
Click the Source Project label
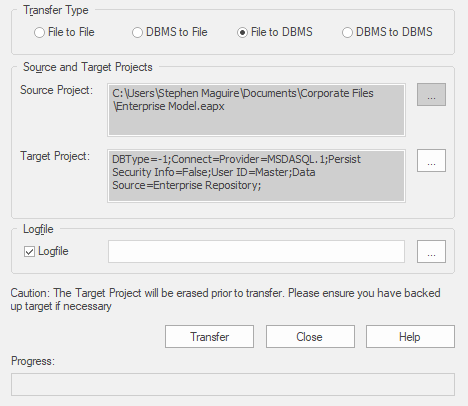click(57, 90)
